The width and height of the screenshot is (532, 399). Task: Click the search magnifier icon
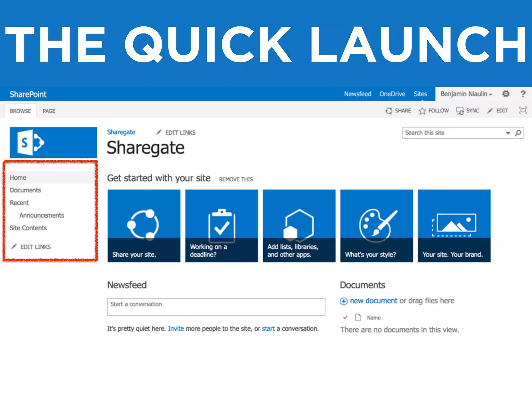(x=518, y=133)
